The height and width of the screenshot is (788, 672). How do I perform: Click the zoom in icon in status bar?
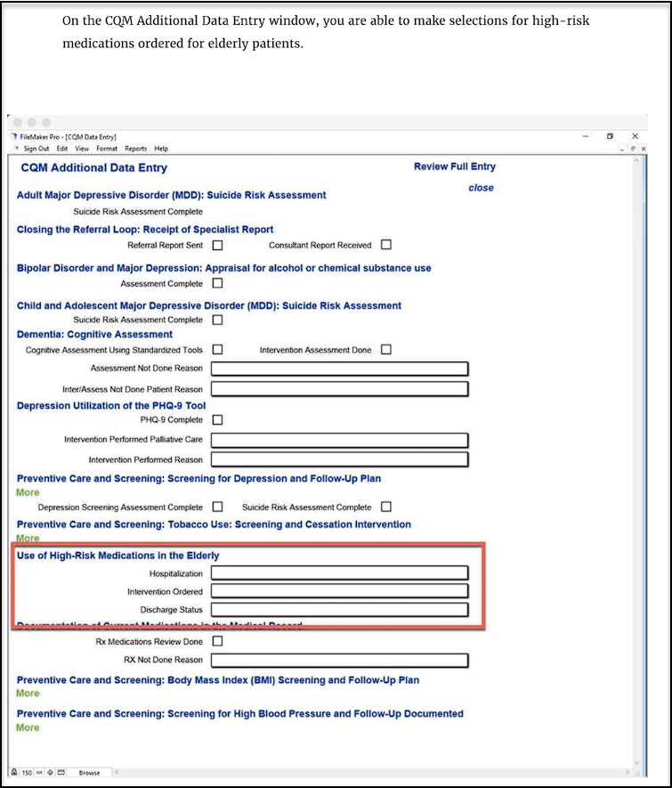tap(50, 773)
